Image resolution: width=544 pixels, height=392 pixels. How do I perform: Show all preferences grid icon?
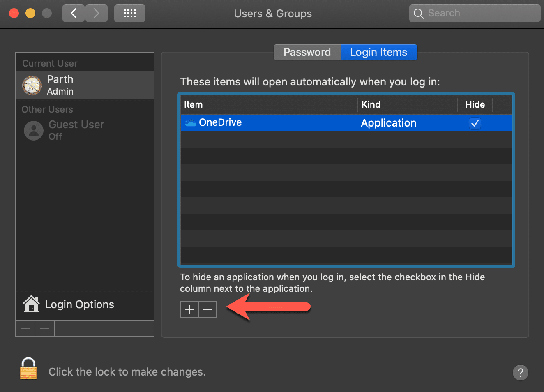point(129,14)
